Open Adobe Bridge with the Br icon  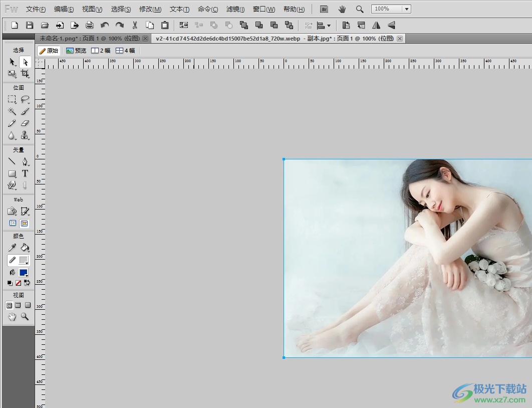coord(324,9)
